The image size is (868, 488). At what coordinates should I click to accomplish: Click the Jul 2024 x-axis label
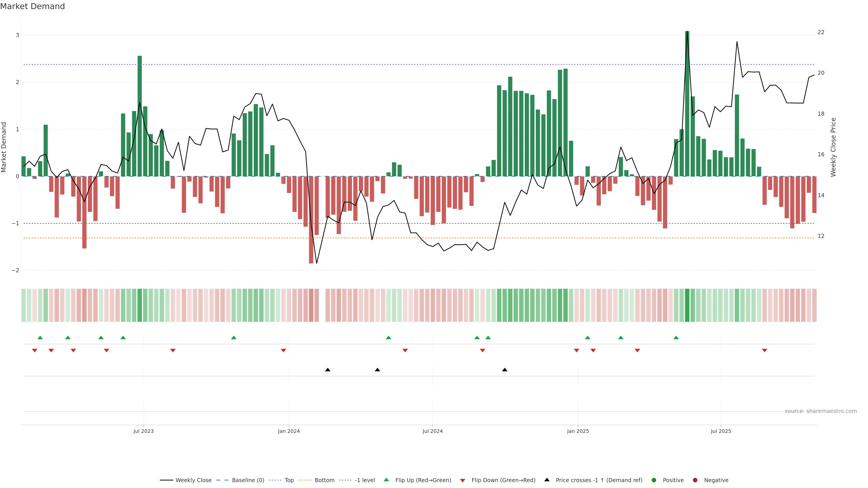click(432, 431)
